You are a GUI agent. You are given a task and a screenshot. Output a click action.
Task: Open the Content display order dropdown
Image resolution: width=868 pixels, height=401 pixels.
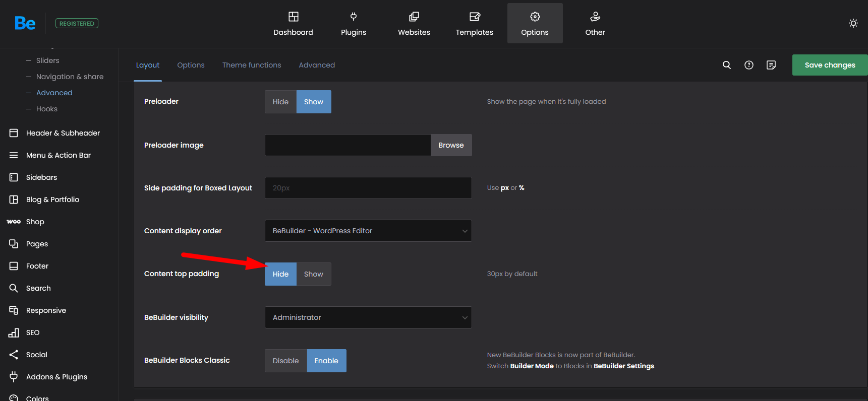(x=368, y=231)
